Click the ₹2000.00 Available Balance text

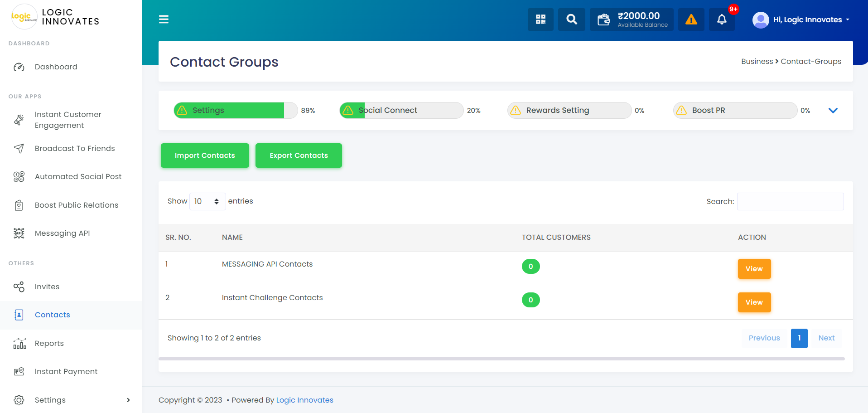[x=643, y=19]
